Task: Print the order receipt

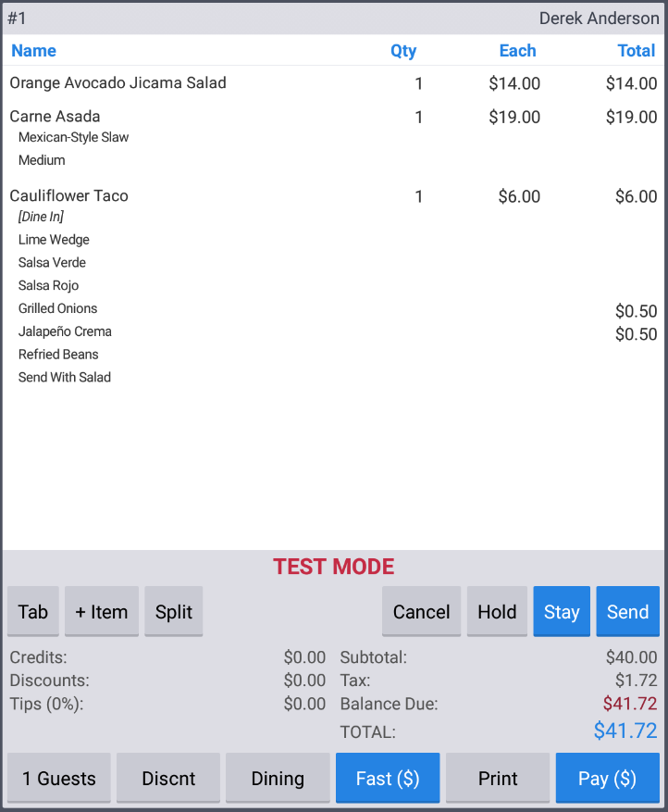Action: (498, 778)
